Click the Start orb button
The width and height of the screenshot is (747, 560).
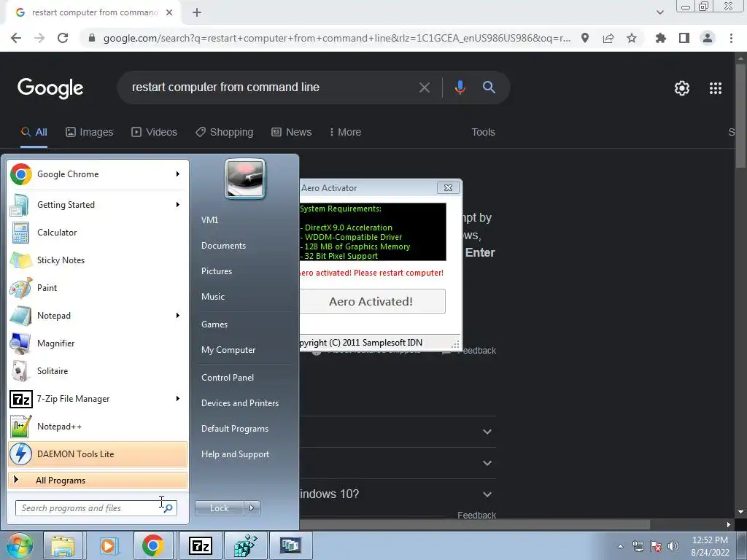tap(19, 545)
